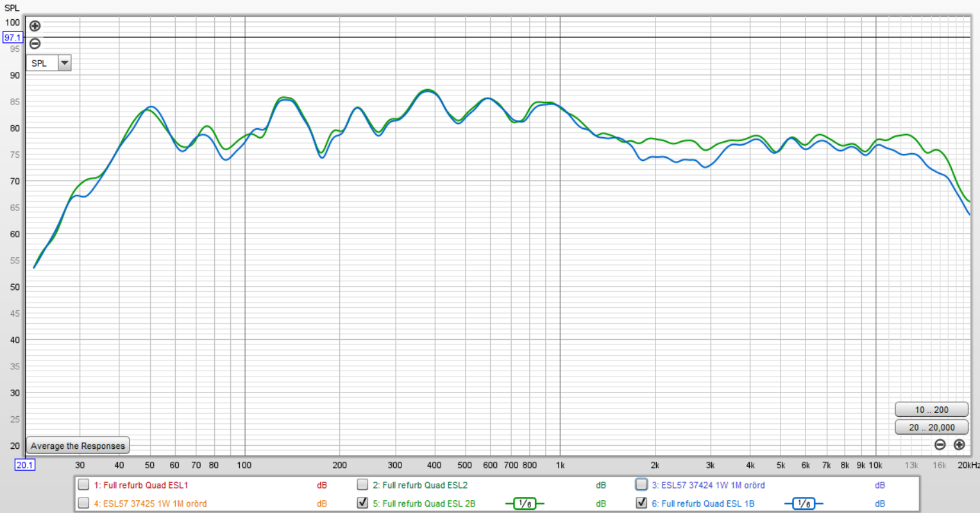Zoom in horizontal axis with bottom plus icon
The height and width of the screenshot is (513, 980).
point(959,444)
